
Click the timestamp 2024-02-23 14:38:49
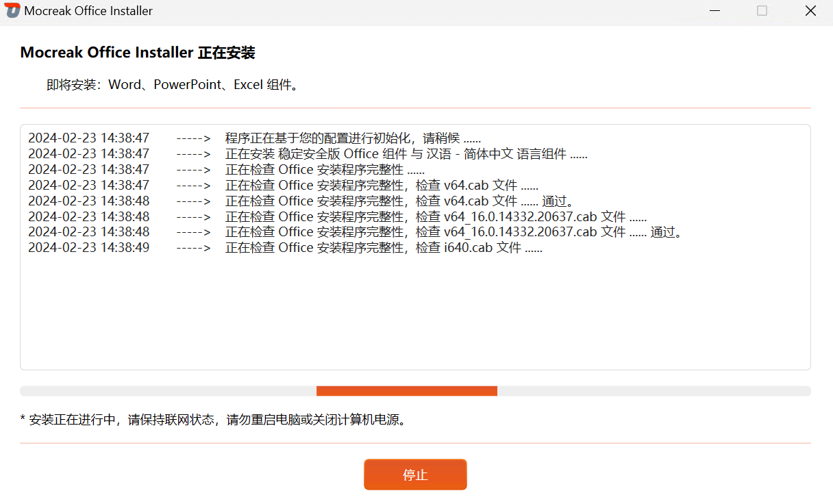click(88, 248)
